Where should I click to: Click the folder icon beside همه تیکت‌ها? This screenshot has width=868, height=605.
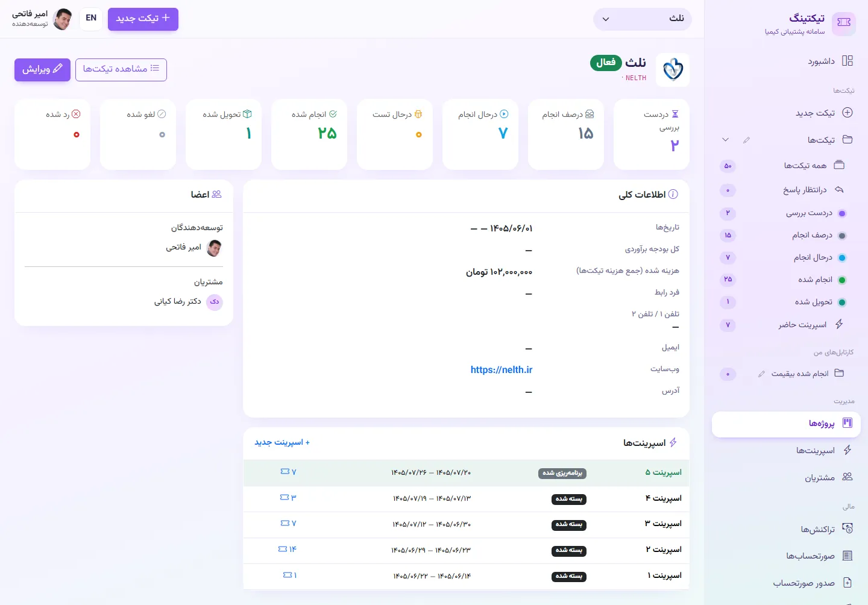[839, 165]
